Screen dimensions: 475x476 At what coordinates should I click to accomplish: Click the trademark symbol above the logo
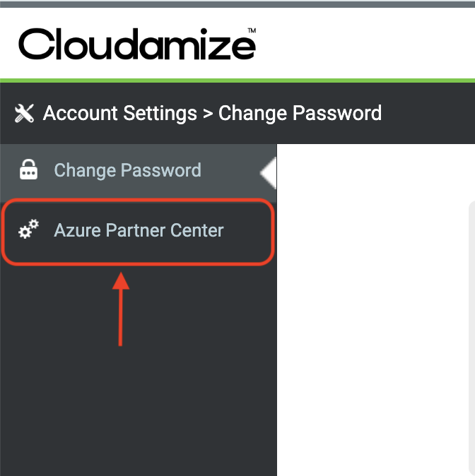[251, 30]
